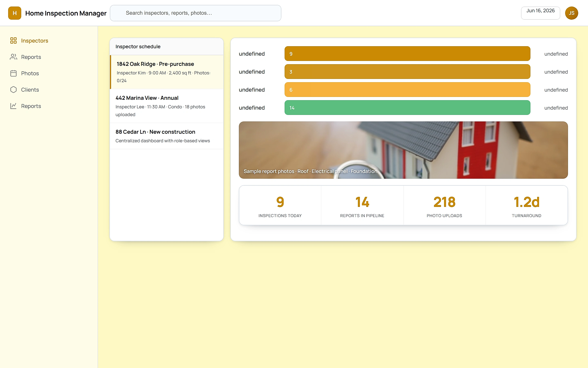
Task: Click the line chart icon beside Reports
Action: click(13, 106)
